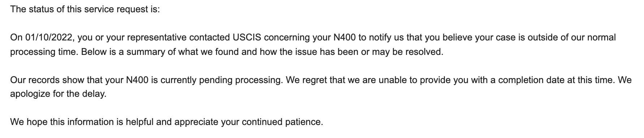644x138 pixels.
Task: Click the heading line 'The status of this service request is:'
Action: (x=85, y=9)
